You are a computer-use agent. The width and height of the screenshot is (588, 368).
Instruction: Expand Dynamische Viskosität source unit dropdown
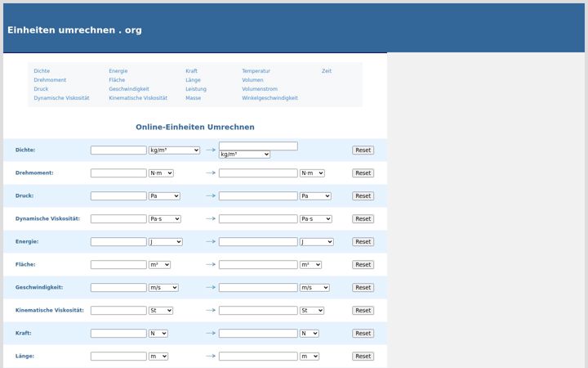(165, 219)
